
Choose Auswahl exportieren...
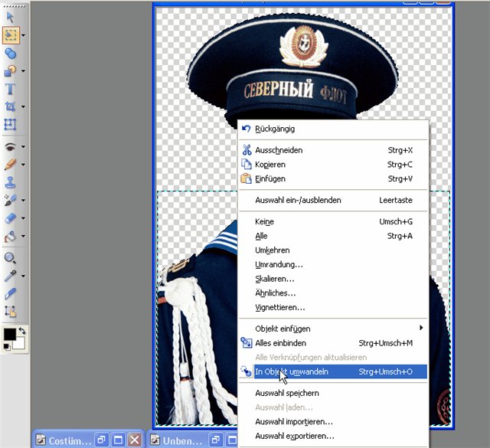tap(333, 436)
